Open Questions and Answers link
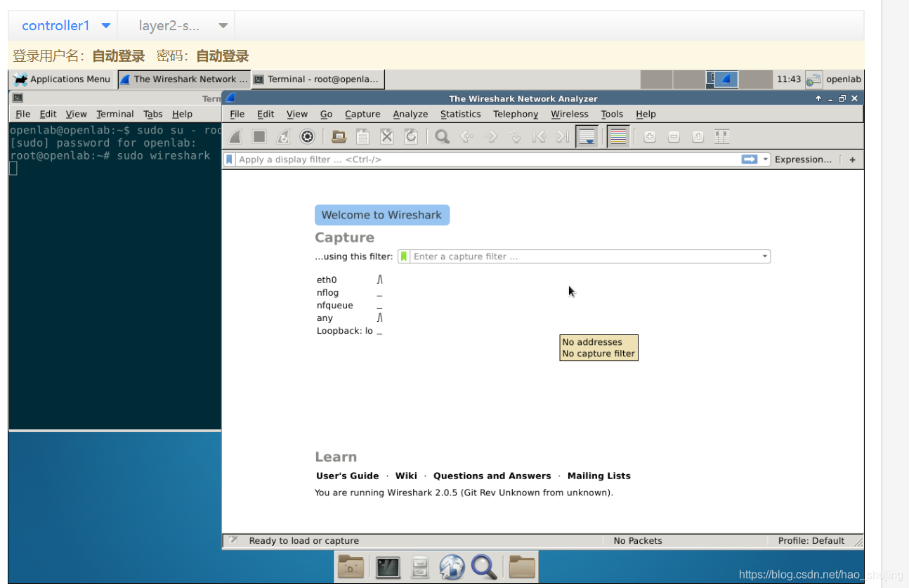This screenshot has width=909, height=588. pyautogui.click(x=492, y=476)
